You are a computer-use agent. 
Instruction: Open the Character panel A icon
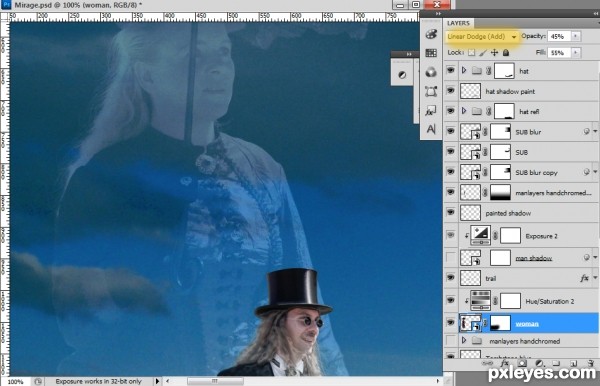(431, 129)
